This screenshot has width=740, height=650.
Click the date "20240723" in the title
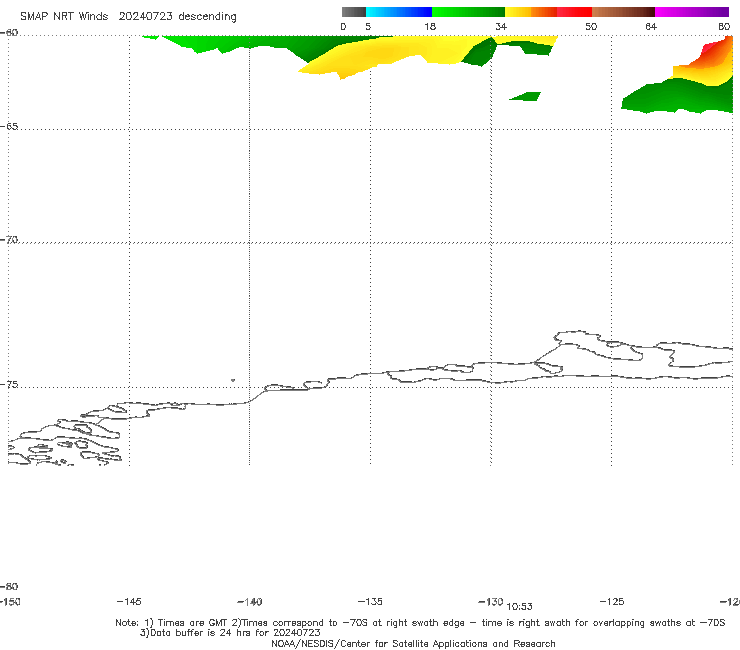(x=145, y=16)
